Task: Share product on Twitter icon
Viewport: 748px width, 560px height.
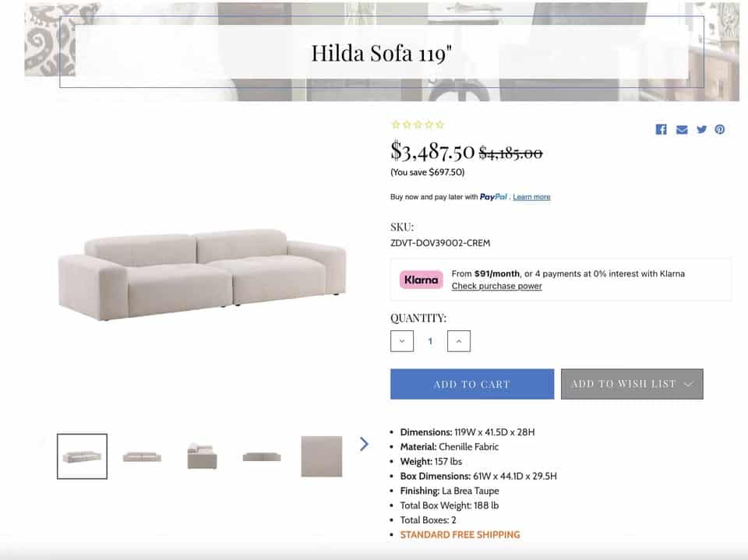Action: point(701,129)
